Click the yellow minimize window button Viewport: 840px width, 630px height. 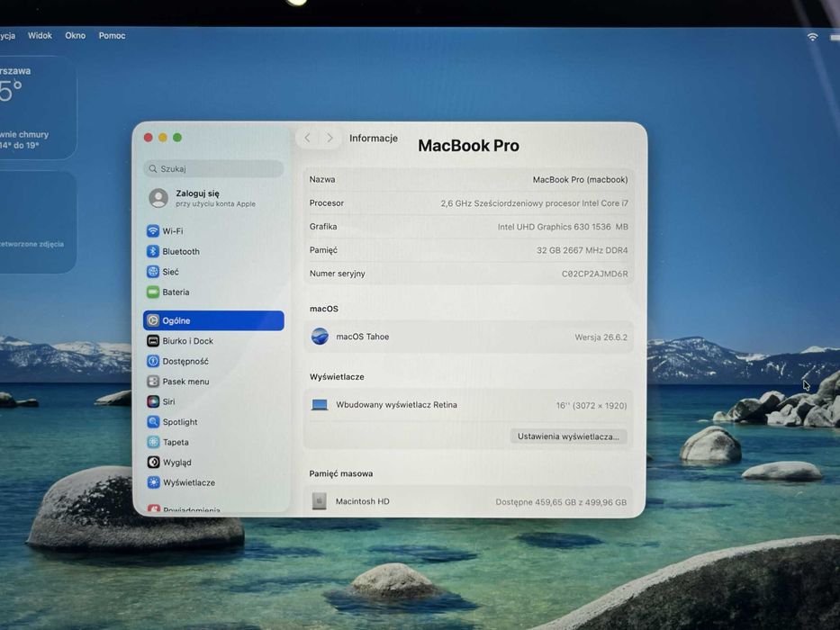pos(163,138)
